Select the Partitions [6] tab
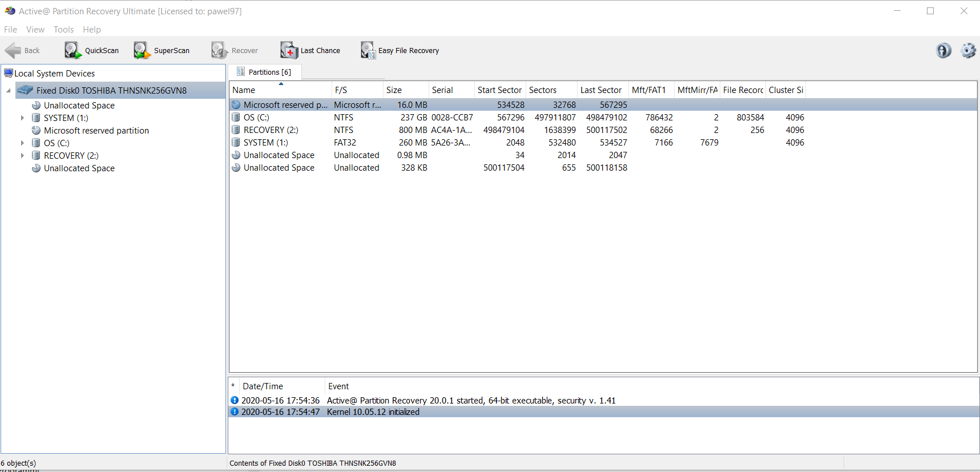The width and height of the screenshot is (980, 472). [x=265, y=72]
